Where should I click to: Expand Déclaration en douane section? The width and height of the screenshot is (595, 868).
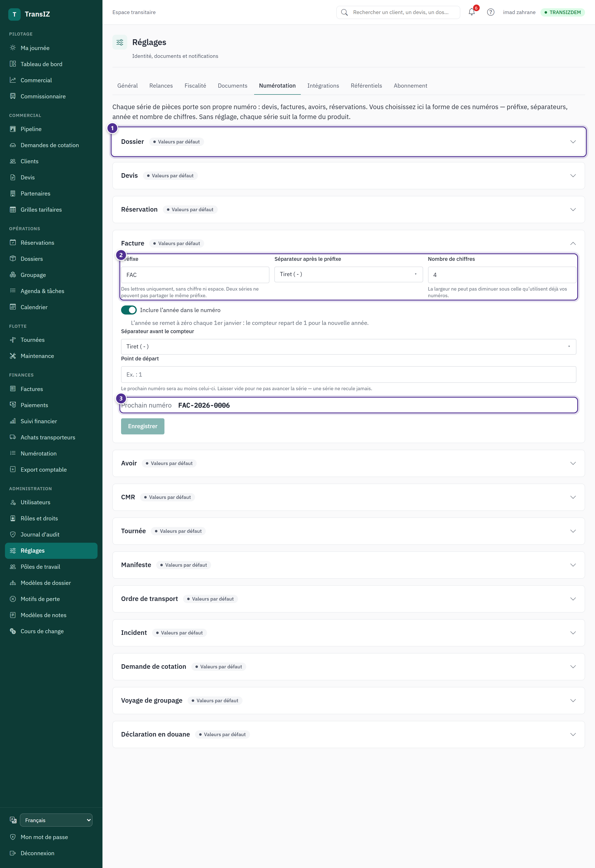[x=348, y=734]
